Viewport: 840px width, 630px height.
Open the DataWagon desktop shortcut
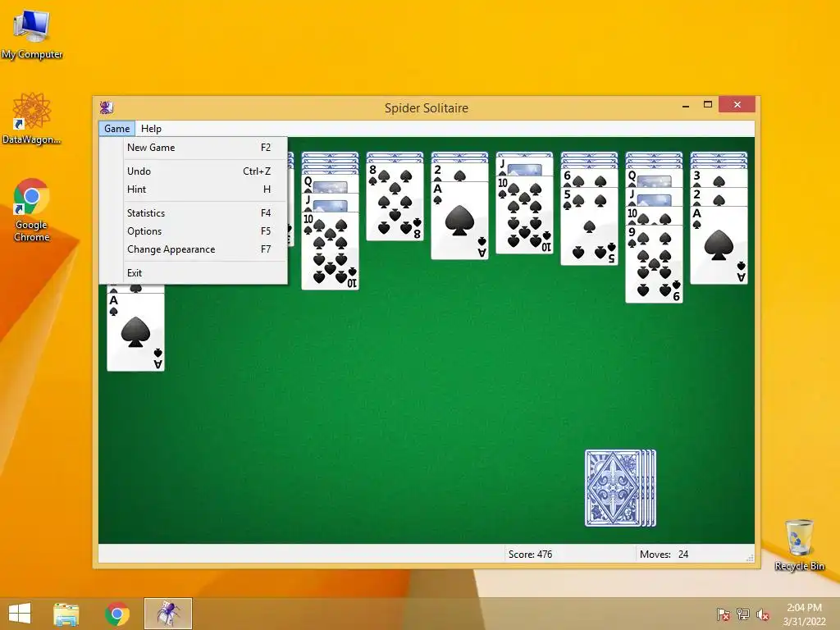coord(32,119)
